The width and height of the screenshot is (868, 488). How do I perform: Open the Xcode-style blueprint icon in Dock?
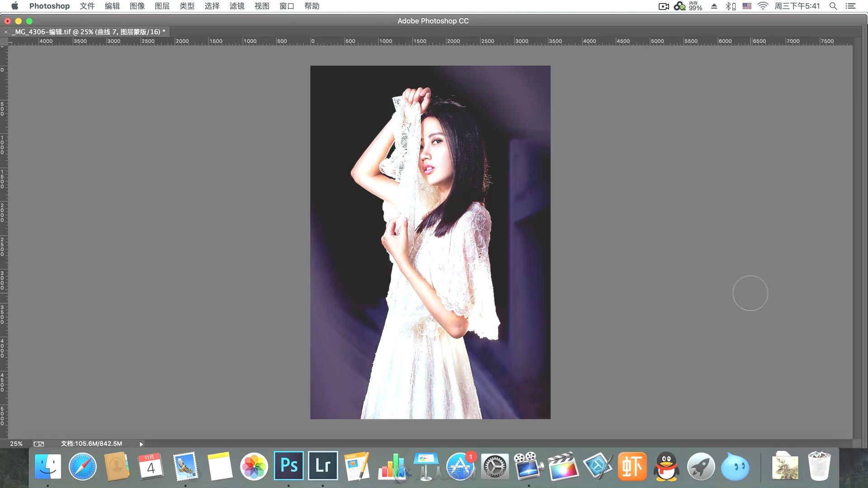click(x=598, y=466)
